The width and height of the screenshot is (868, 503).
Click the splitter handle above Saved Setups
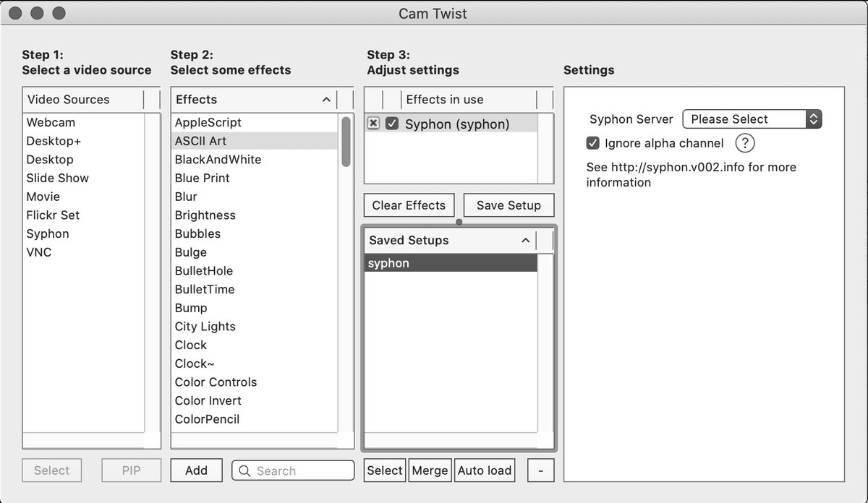[459, 222]
